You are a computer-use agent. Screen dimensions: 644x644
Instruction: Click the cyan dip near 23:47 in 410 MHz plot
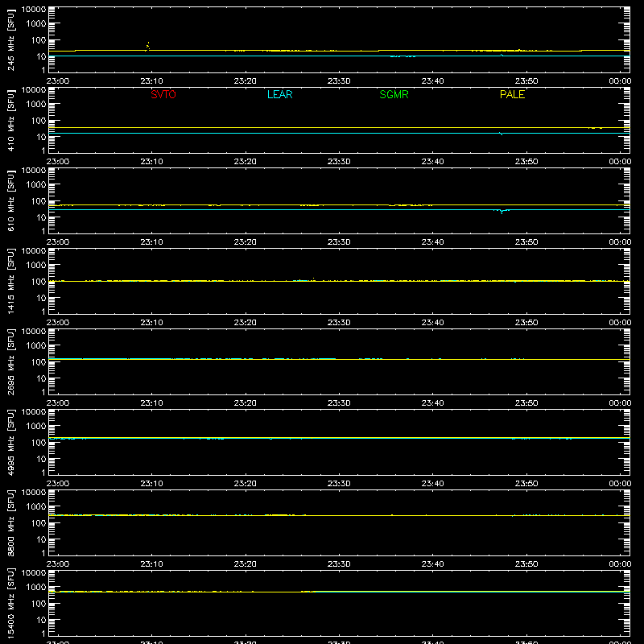pyautogui.click(x=501, y=134)
